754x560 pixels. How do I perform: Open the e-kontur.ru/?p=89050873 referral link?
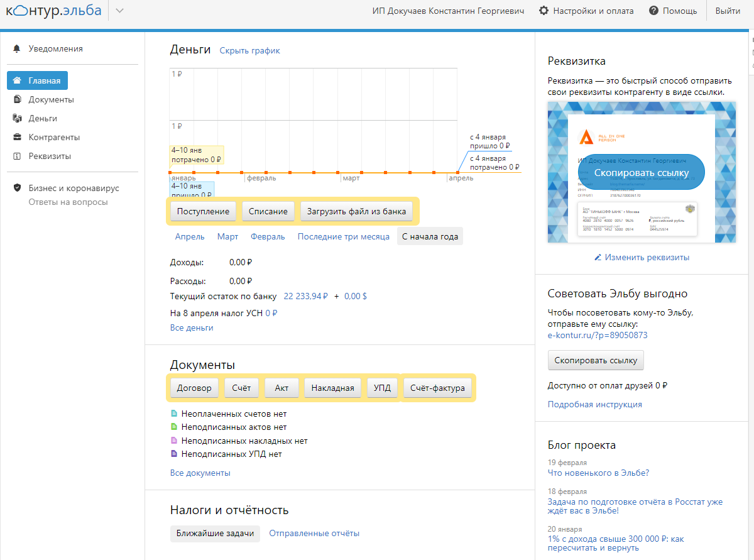598,335
